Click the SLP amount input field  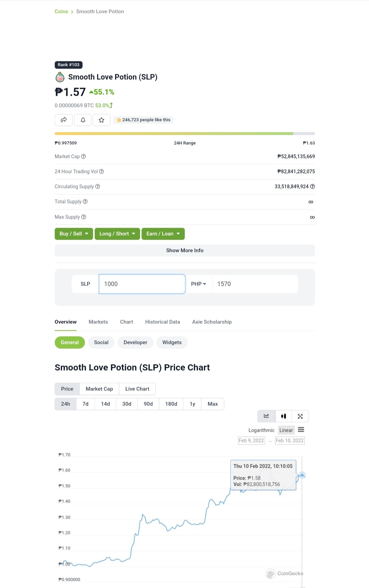[142, 284]
